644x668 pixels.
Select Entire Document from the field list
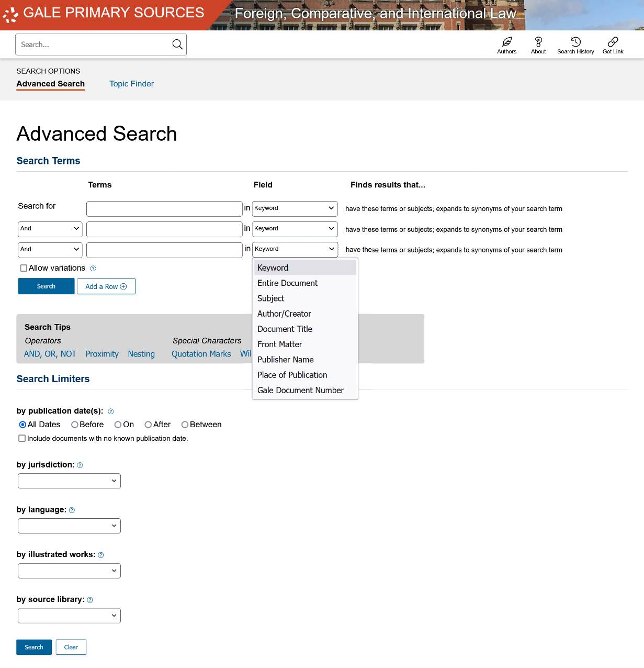(305, 283)
